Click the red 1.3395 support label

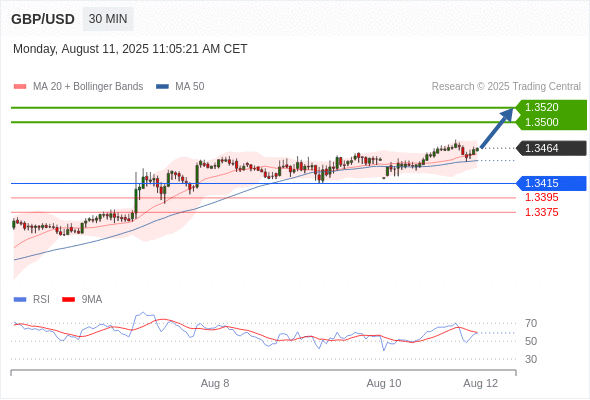click(x=541, y=197)
